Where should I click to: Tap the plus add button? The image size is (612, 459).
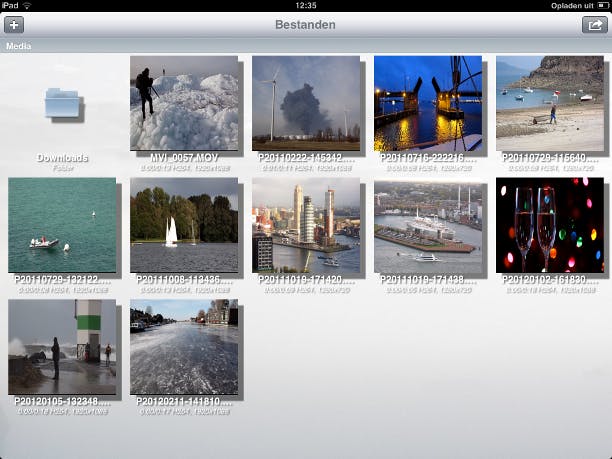pos(14,25)
